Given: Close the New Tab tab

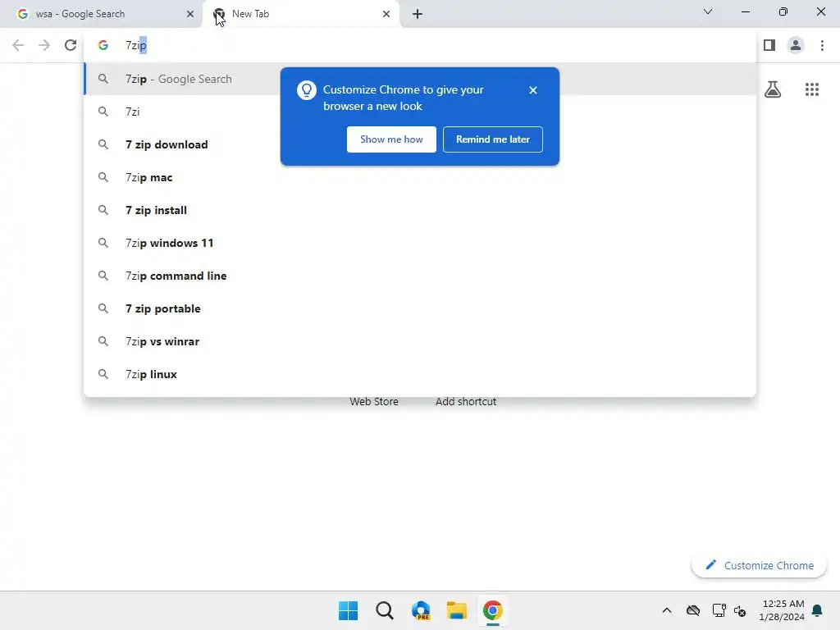Looking at the screenshot, I should tap(386, 14).
